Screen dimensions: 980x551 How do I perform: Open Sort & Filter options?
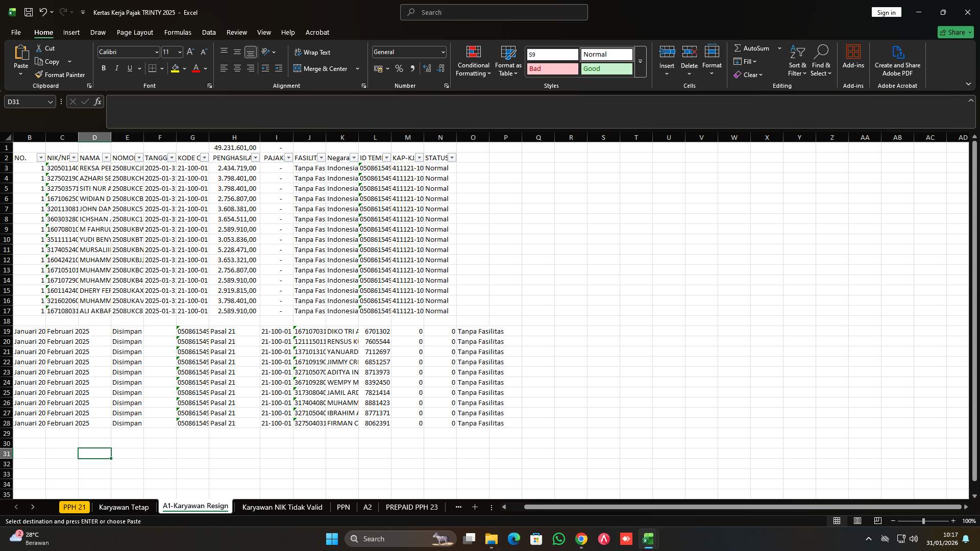coord(797,60)
